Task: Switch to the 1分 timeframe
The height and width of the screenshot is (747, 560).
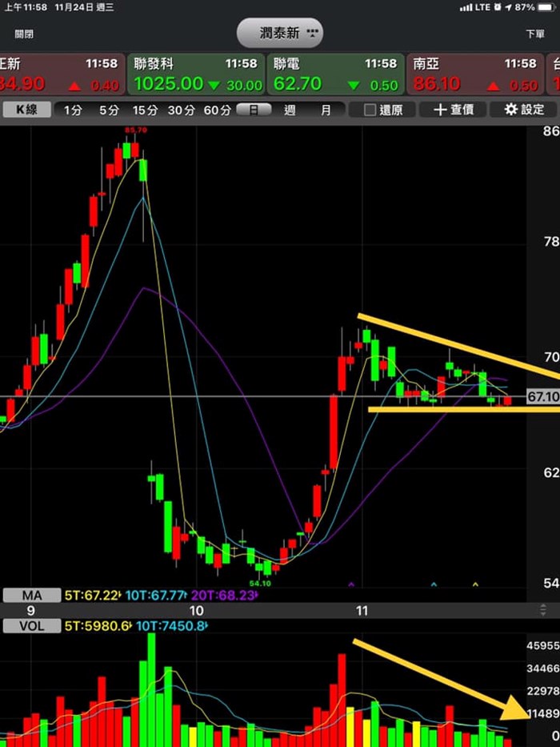Action: (73, 110)
